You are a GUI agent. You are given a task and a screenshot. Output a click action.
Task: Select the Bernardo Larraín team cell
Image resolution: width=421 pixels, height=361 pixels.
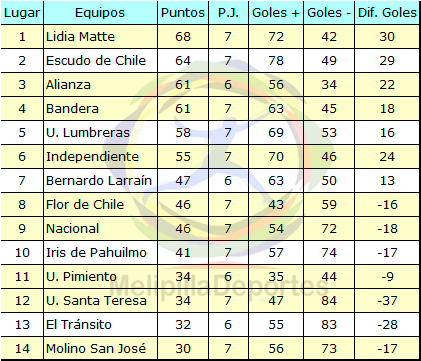tap(100, 181)
